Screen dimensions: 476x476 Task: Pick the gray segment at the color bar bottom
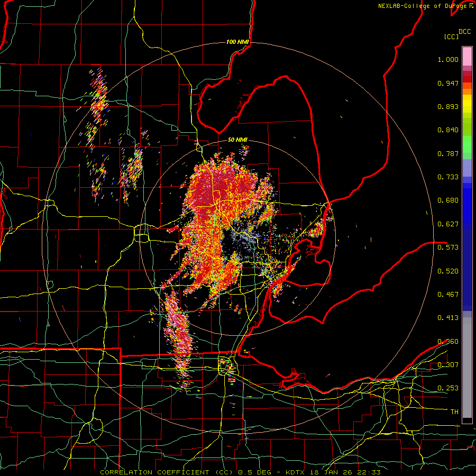click(467, 368)
